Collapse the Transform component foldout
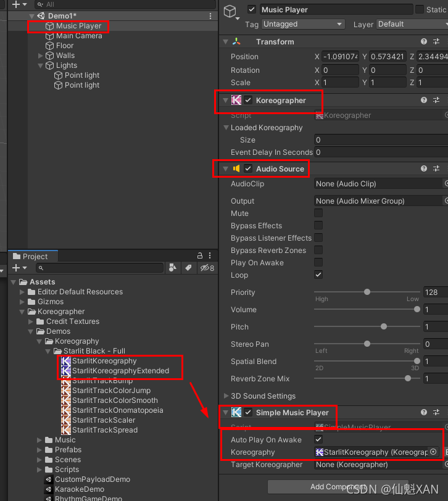 click(x=226, y=41)
